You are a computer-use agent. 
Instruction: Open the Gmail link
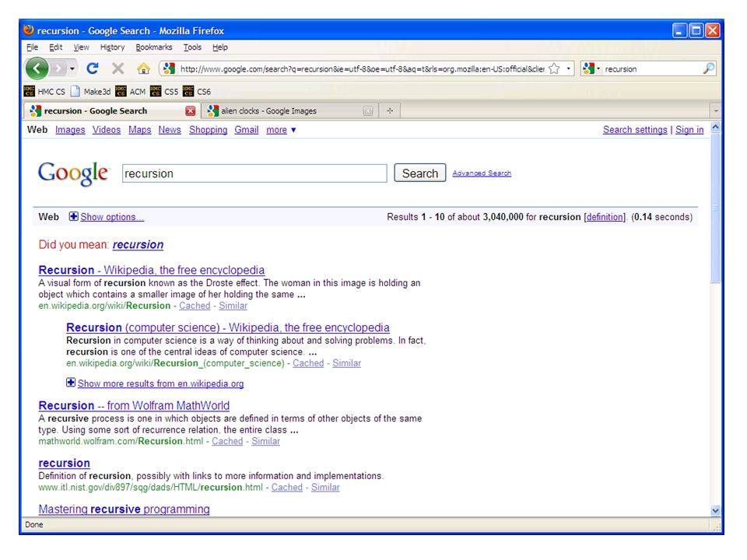click(247, 130)
